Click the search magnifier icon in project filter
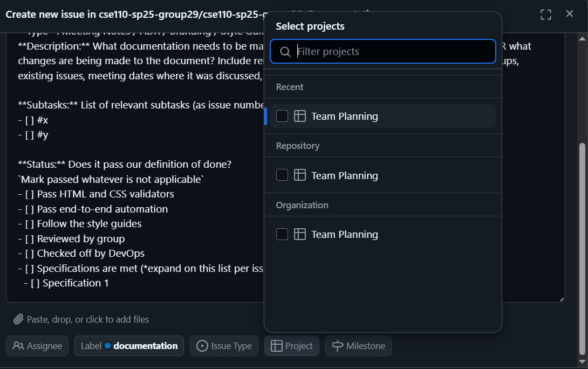Screen dimensions: 588x369 285,52
